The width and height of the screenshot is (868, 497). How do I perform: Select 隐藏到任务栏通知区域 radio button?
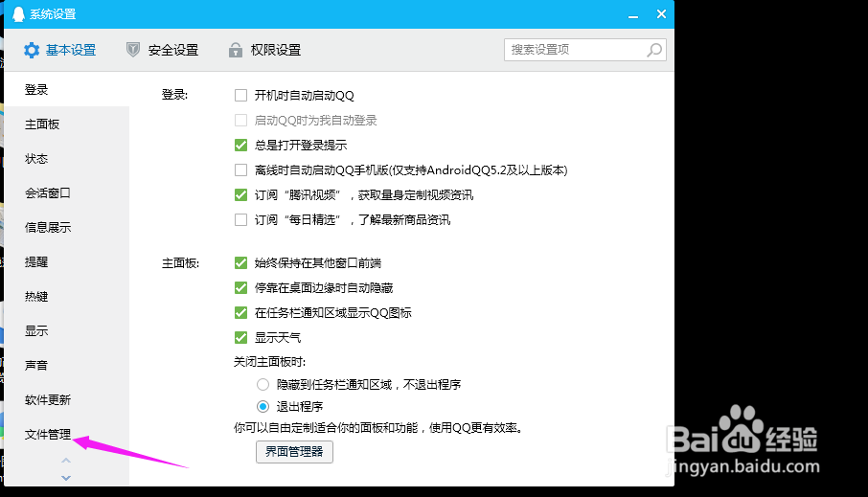(x=263, y=384)
